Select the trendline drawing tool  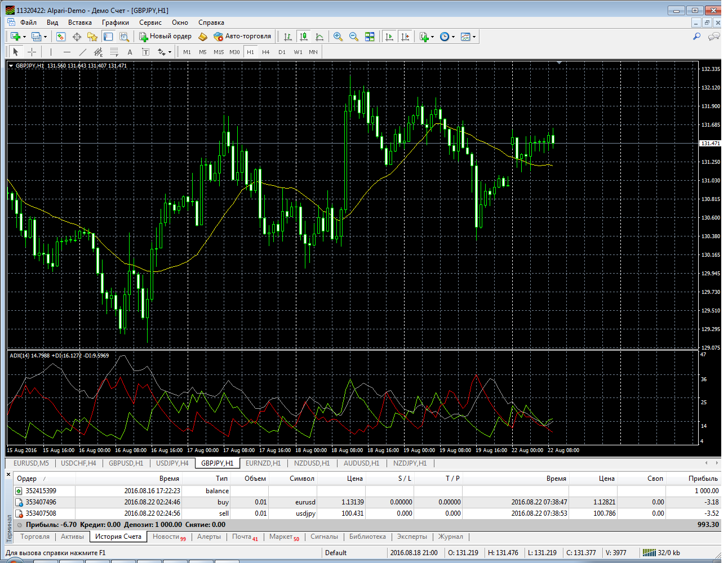83,52
